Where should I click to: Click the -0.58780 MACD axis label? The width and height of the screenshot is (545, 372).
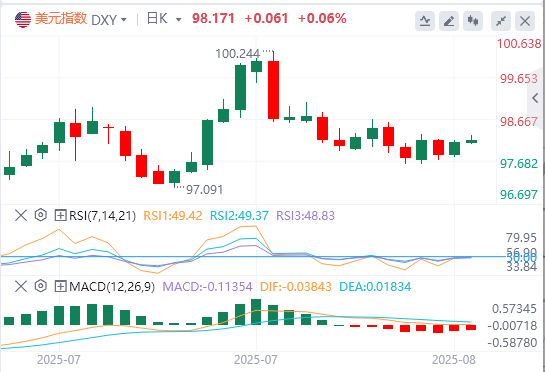click(513, 343)
